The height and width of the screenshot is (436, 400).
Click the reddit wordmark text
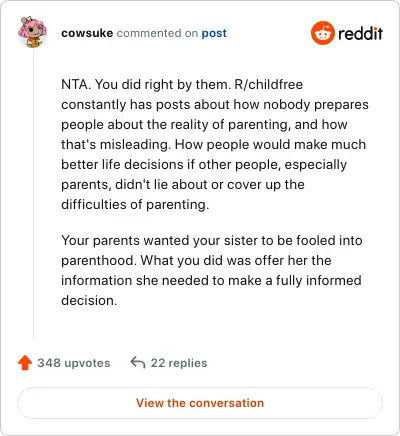pyautogui.click(x=360, y=33)
